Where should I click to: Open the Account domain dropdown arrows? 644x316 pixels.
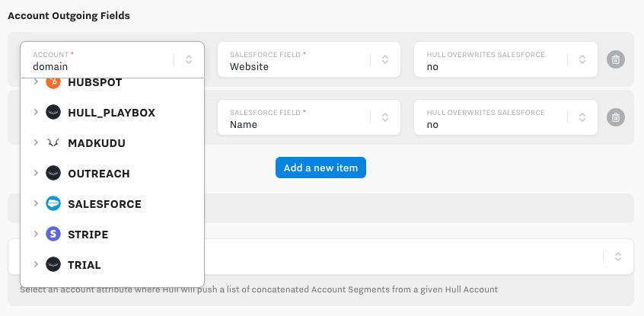(x=189, y=59)
